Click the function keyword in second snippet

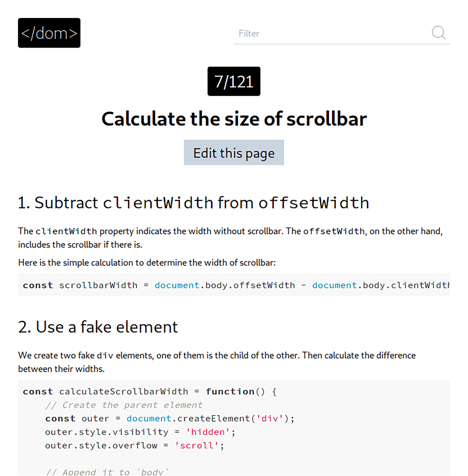click(230, 392)
